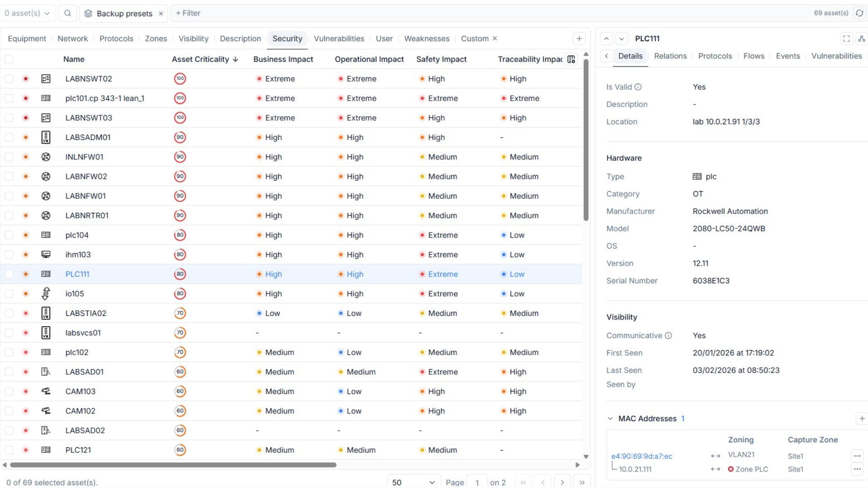Collapse the MAC Addresses section

[609, 418]
